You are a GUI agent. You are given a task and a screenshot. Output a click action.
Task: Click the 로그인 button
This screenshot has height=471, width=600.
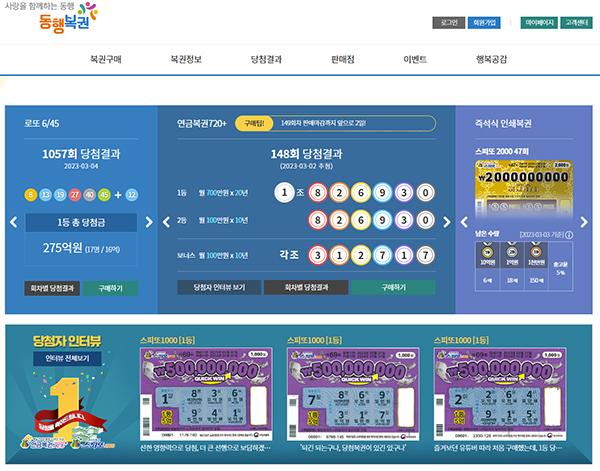click(x=448, y=23)
